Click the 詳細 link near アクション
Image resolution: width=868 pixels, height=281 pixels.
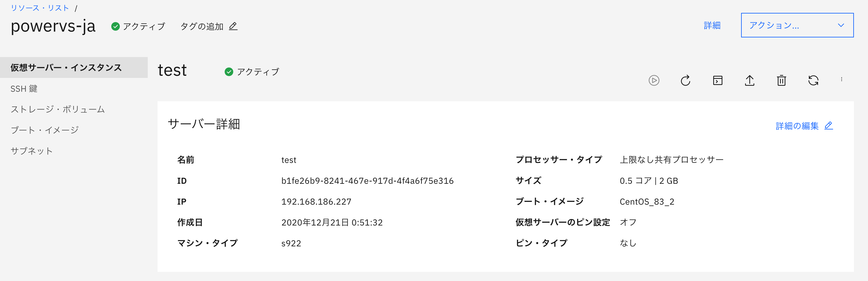point(712,25)
